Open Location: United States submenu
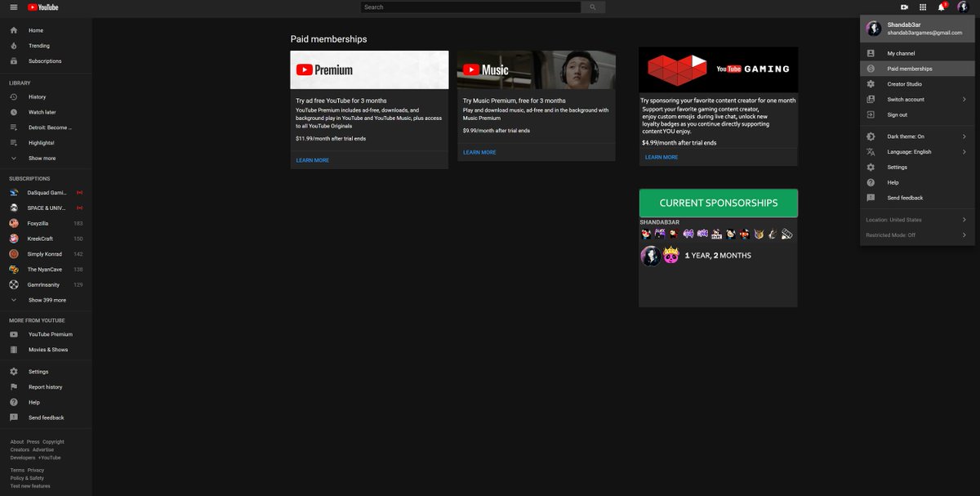The width and height of the screenshot is (980, 496). [917, 220]
